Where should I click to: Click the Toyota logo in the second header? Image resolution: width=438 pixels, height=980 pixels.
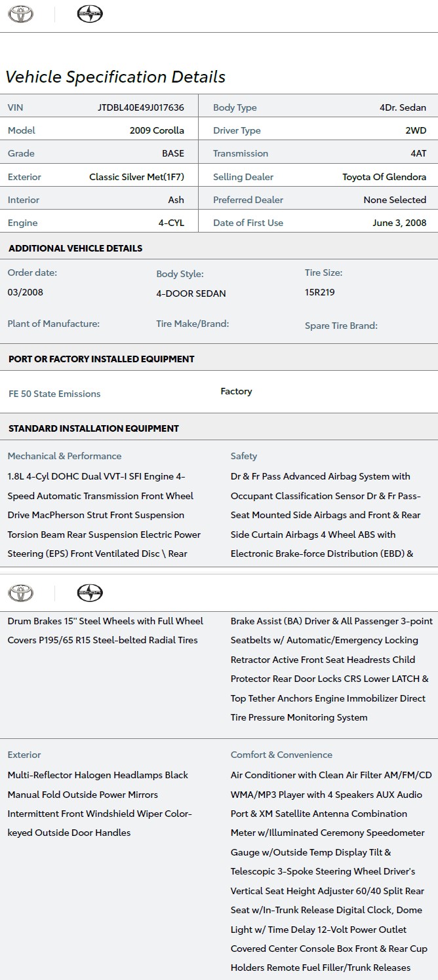(20, 594)
